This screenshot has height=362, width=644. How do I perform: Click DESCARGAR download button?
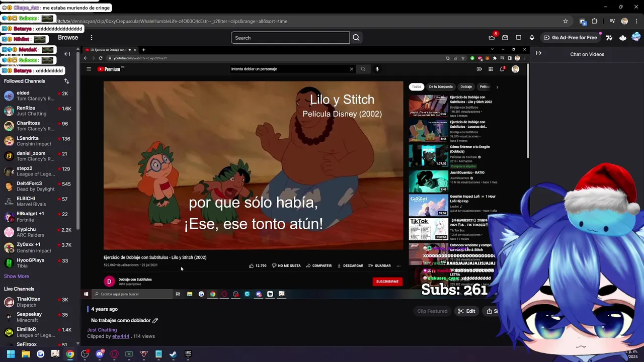pos(350,265)
